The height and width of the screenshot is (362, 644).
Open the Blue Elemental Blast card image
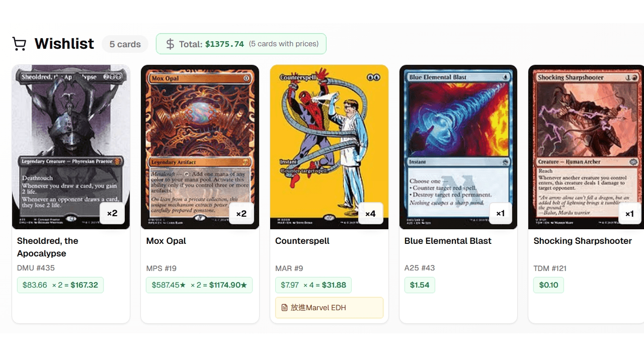tap(458, 147)
